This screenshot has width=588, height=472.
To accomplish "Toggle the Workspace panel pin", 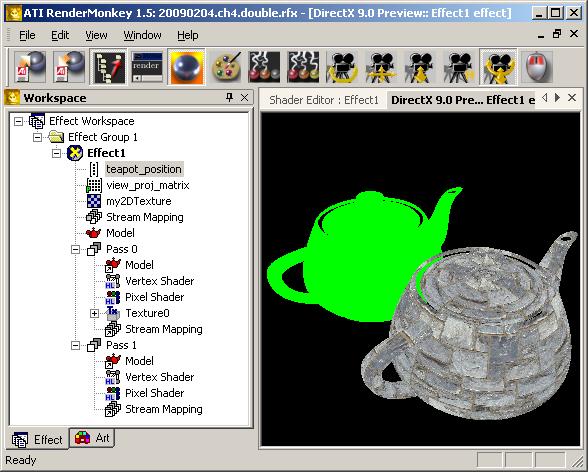I will point(230,97).
